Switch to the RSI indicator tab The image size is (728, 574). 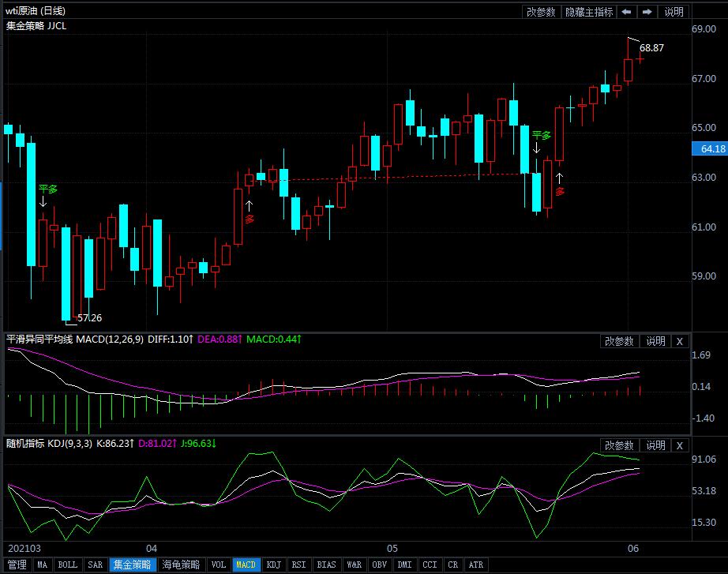point(298,565)
